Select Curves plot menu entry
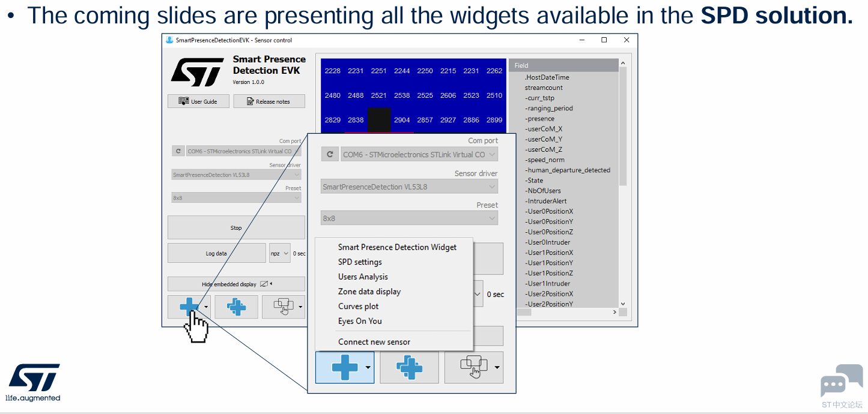Screen dimensions: 868x414 click(358, 306)
